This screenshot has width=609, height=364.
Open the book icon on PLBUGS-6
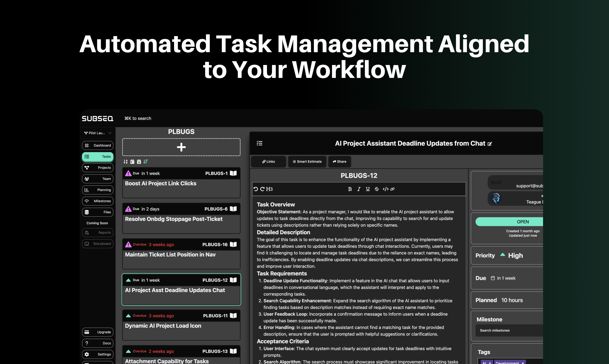pyautogui.click(x=233, y=209)
